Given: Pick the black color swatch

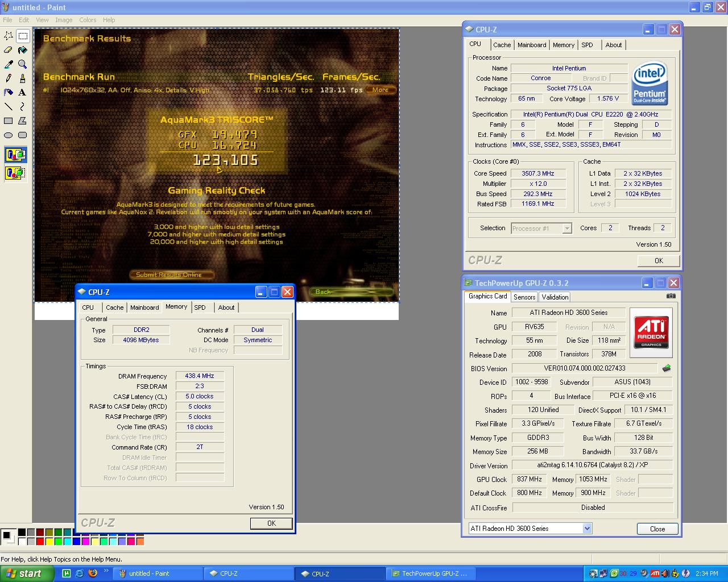Looking at the screenshot, I should [x=22, y=533].
